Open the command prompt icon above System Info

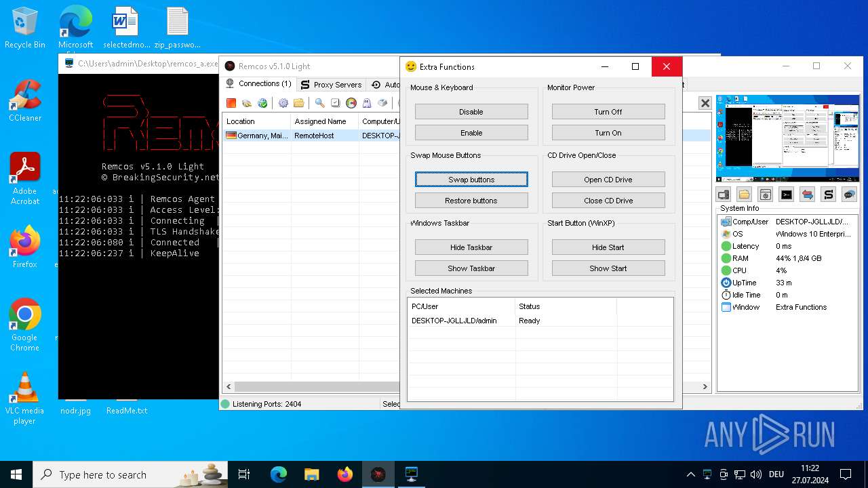point(787,195)
